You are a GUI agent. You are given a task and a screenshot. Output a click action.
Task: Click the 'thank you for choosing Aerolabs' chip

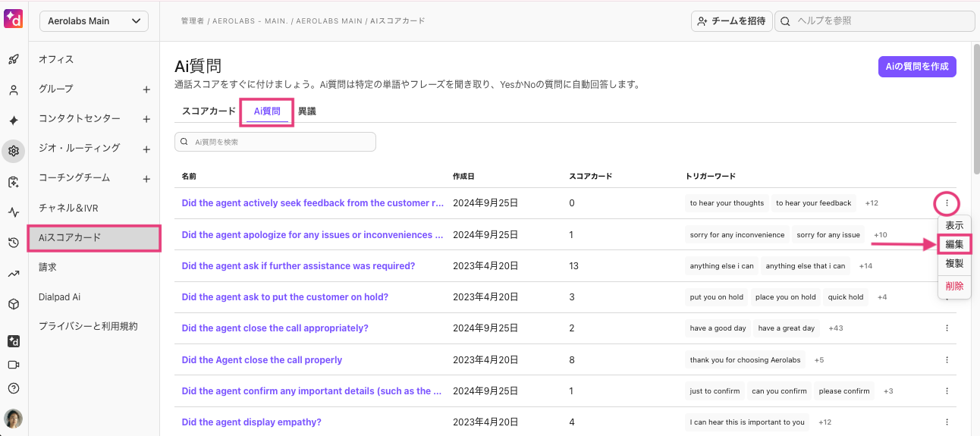pos(745,360)
